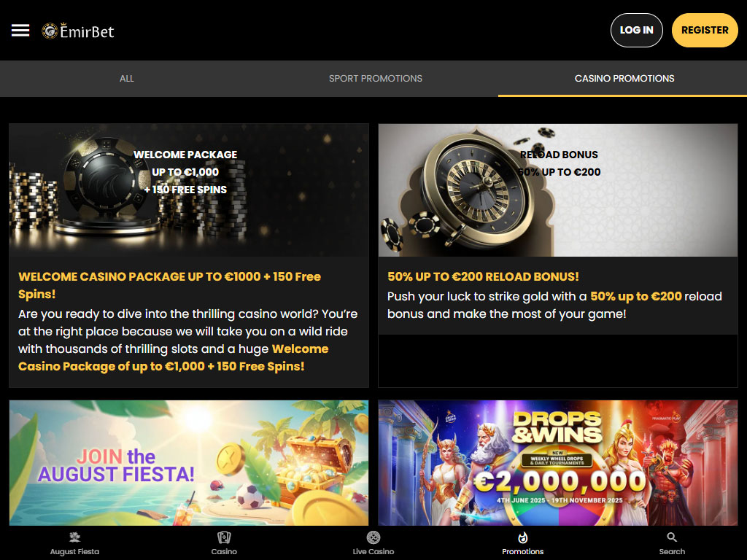This screenshot has height=560, width=747.
Task: Switch to the ALL promotions tab
Action: click(x=127, y=79)
